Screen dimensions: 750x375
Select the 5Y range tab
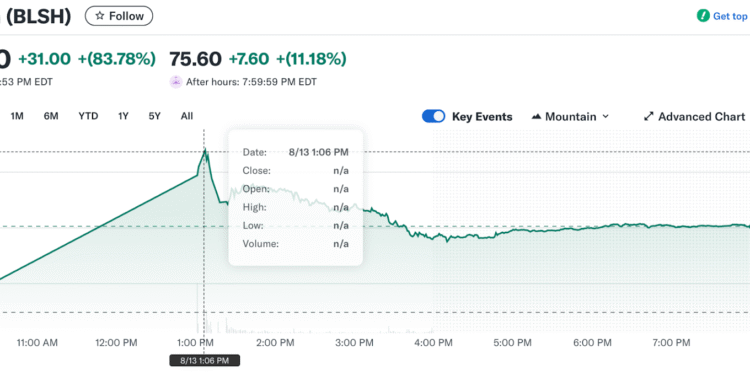point(154,116)
